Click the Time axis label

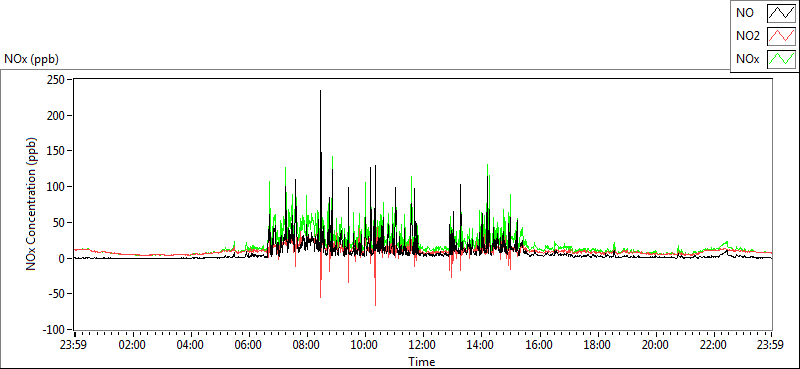(x=422, y=362)
